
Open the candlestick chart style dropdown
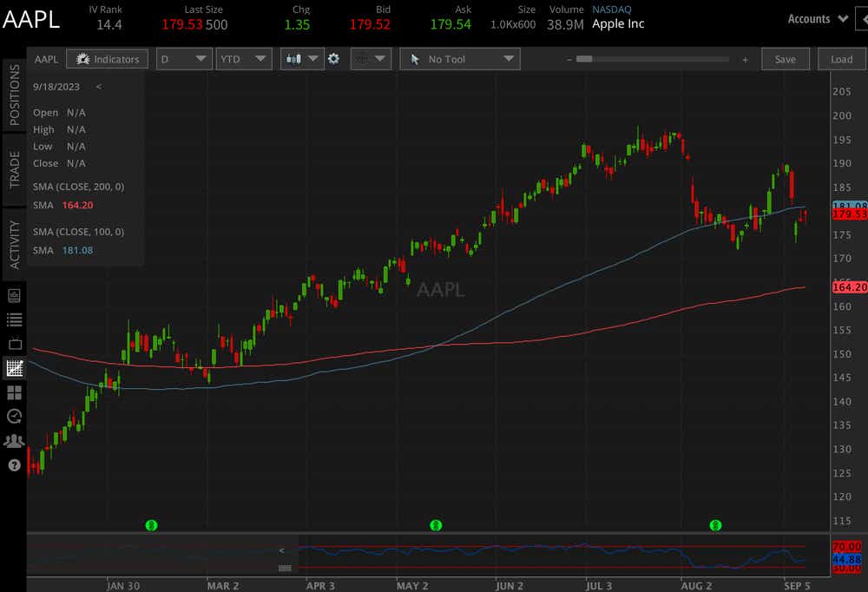click(302, 59)
